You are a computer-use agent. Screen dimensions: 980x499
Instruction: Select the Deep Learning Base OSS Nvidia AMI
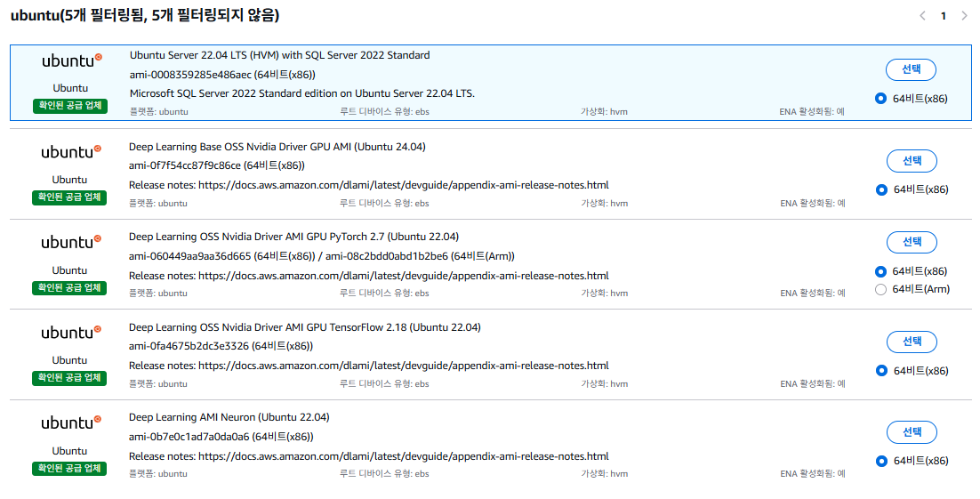coord(912,161)
